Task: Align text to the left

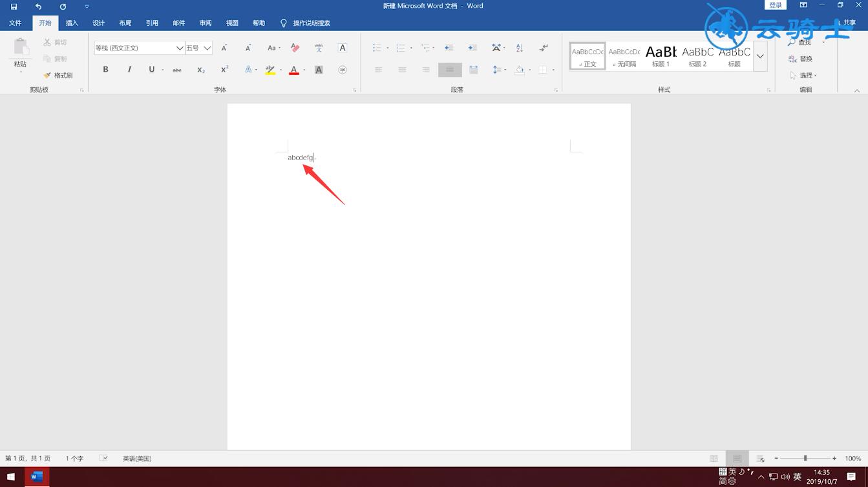Action: 378,70
